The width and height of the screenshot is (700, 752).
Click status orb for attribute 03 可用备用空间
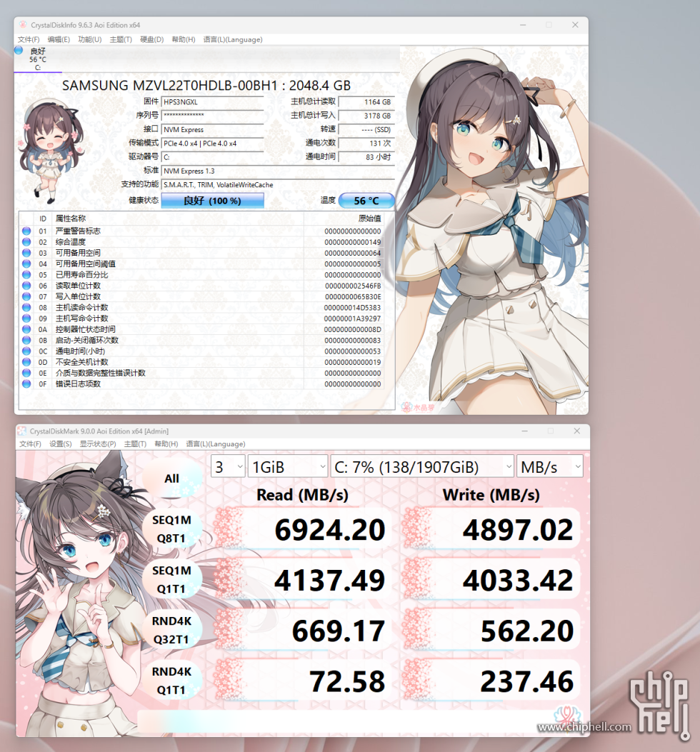(x=26, y=253)
